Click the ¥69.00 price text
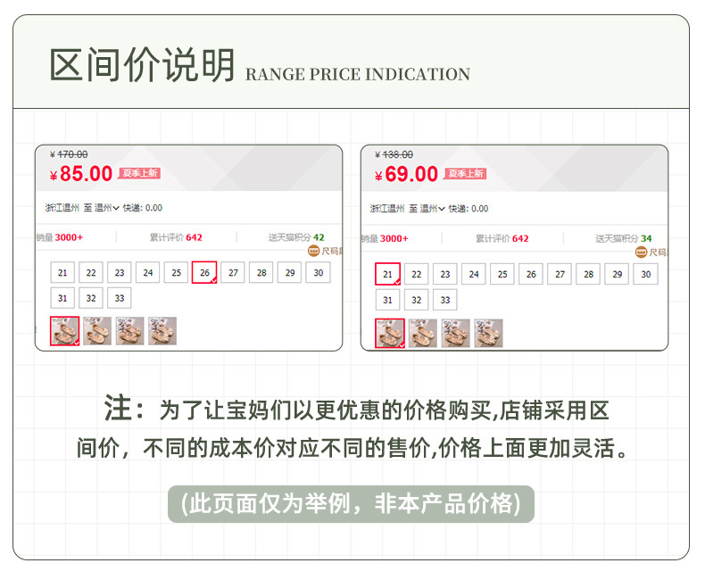The width and height of the screenshot is (705, 588). click(x=406, y=175)
